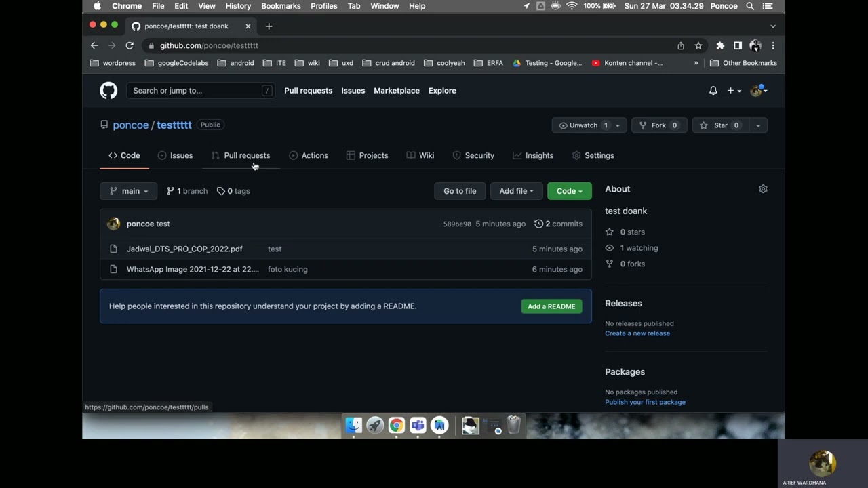Open Create a new release link
Viewport: 868px width, 488px height.
[637, 333]
